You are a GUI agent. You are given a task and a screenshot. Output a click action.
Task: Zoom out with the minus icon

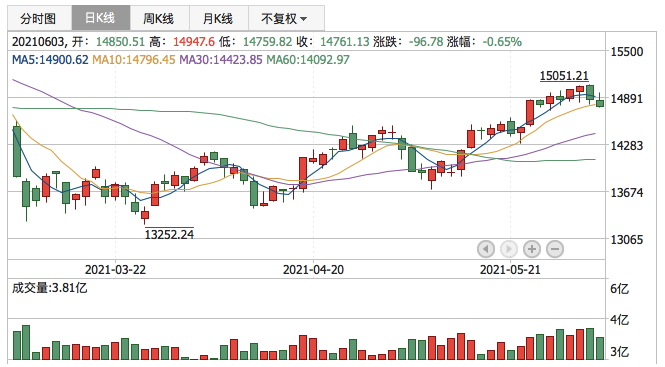coord(555,249)
